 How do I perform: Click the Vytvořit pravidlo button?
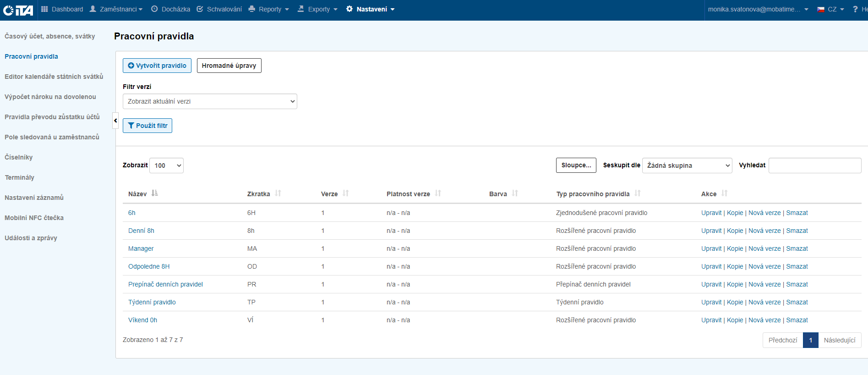(157, 66)
